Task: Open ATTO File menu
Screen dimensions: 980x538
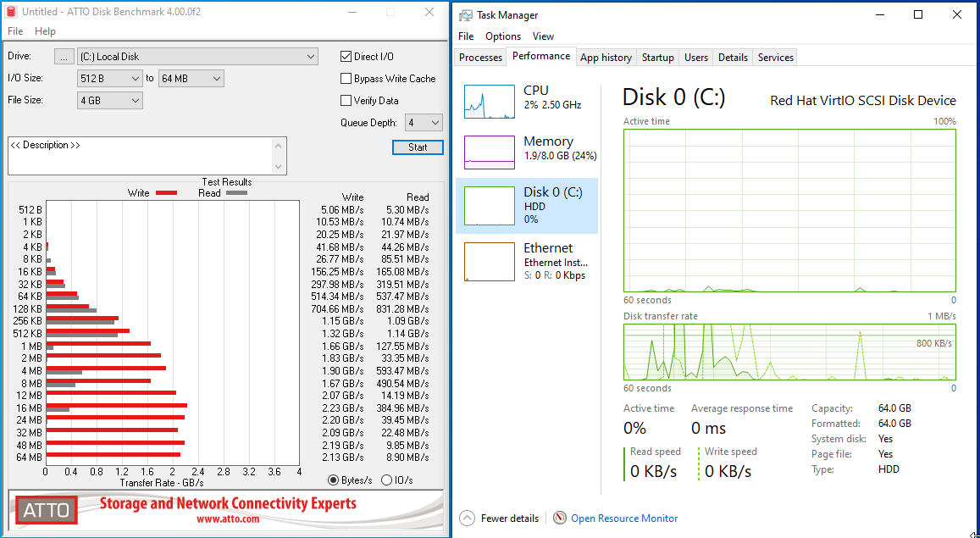Action: [15, 31]
